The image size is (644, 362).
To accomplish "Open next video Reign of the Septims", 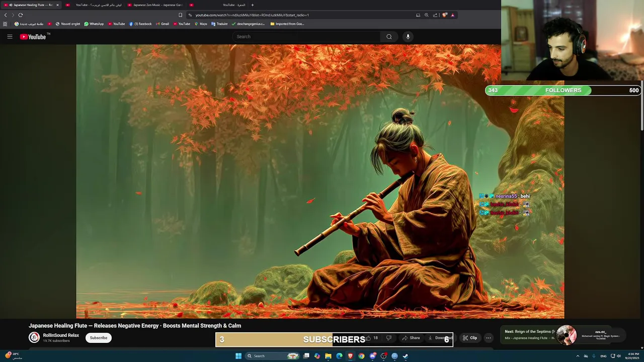I will click(x=530, y=332).
